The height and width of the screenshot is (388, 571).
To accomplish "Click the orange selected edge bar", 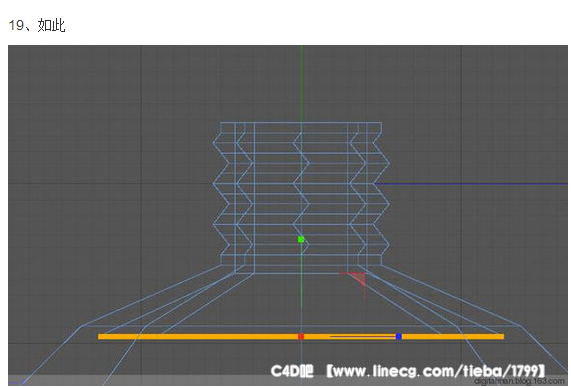I will pos(301,337).
